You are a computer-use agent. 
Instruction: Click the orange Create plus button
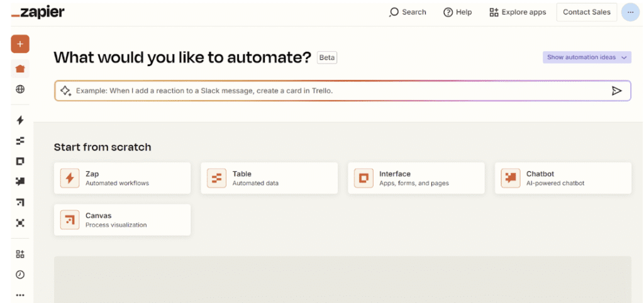pyautogui.click(x=20, y=44)
